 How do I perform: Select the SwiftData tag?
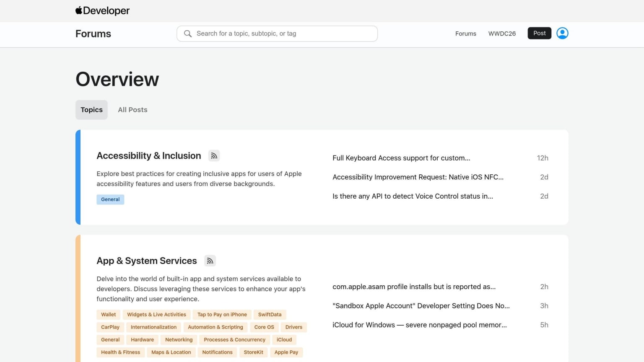[270, 315]
